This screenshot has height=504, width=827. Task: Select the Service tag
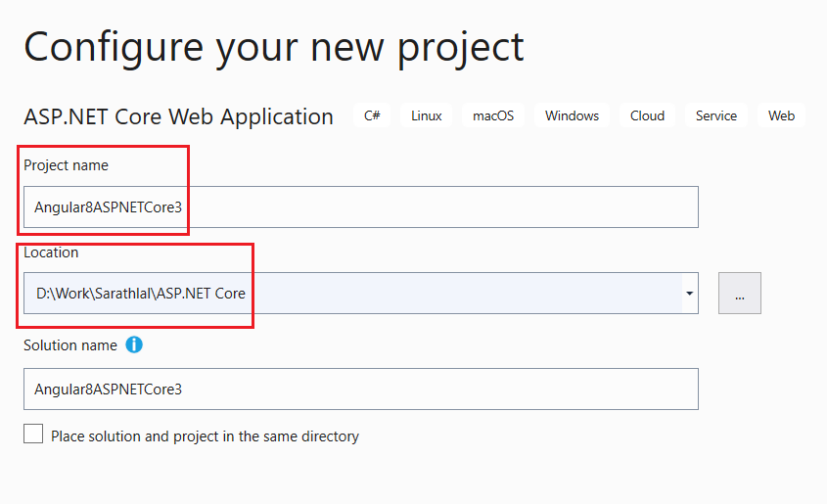tap(716, 115)
